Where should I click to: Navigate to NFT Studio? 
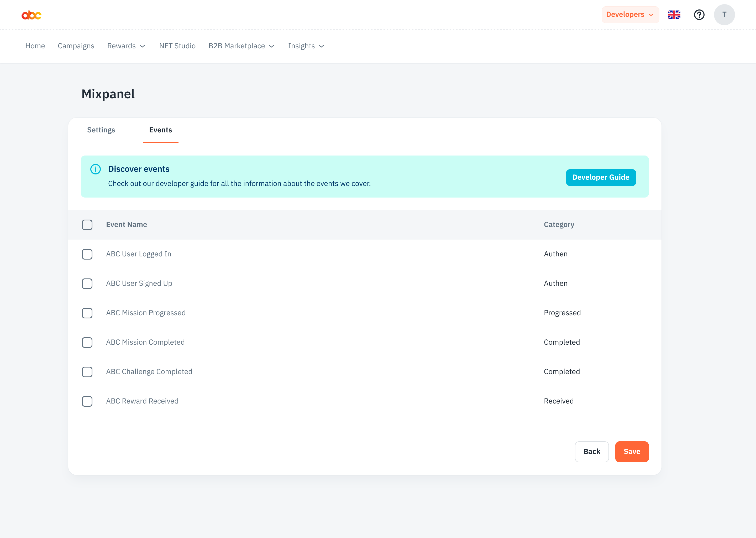coord(177,46)
